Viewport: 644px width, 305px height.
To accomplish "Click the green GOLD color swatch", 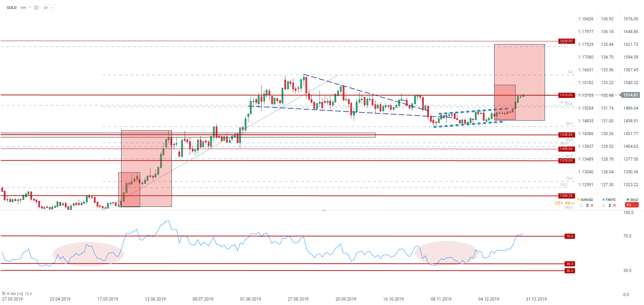I will [x=628, y=200].
